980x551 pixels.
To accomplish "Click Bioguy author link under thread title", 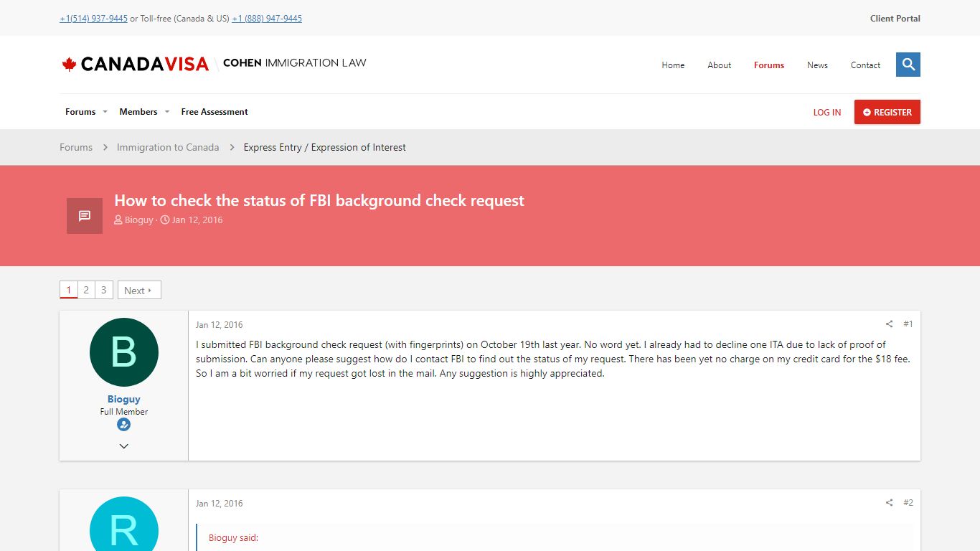I will point(139,220).
